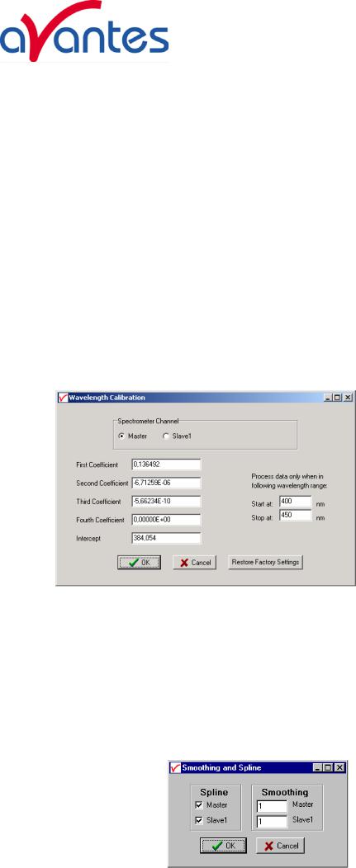The image size is (356, 868).
Task: Click the Wavelength Calibration title bar icon
Action: pos(62,398)
